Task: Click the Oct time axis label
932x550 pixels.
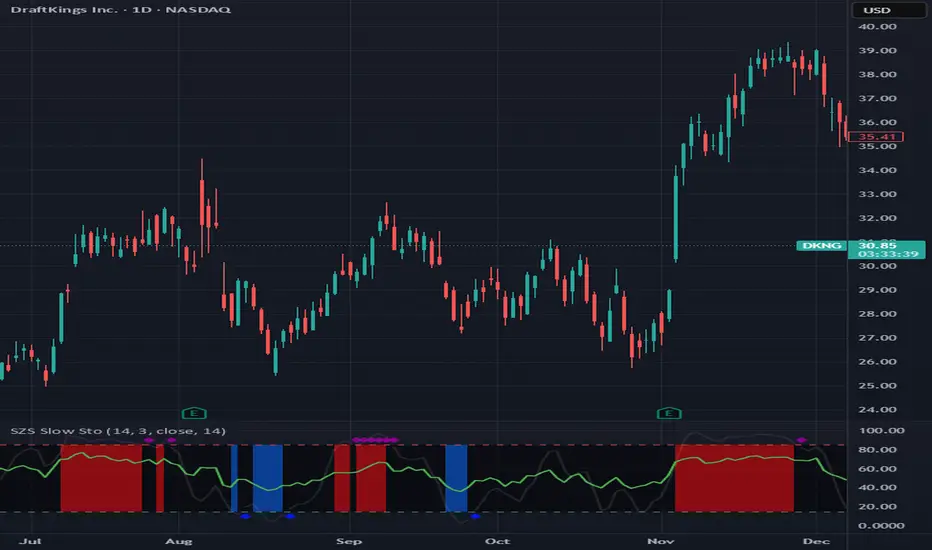Action: [497, 541]
